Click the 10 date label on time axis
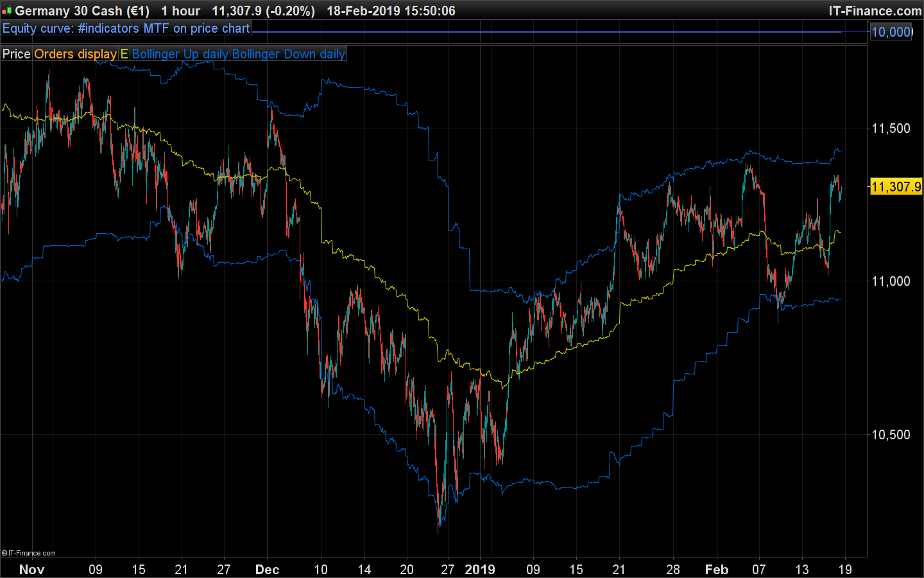This screenshot has height=578, width=924. (321, 569)
